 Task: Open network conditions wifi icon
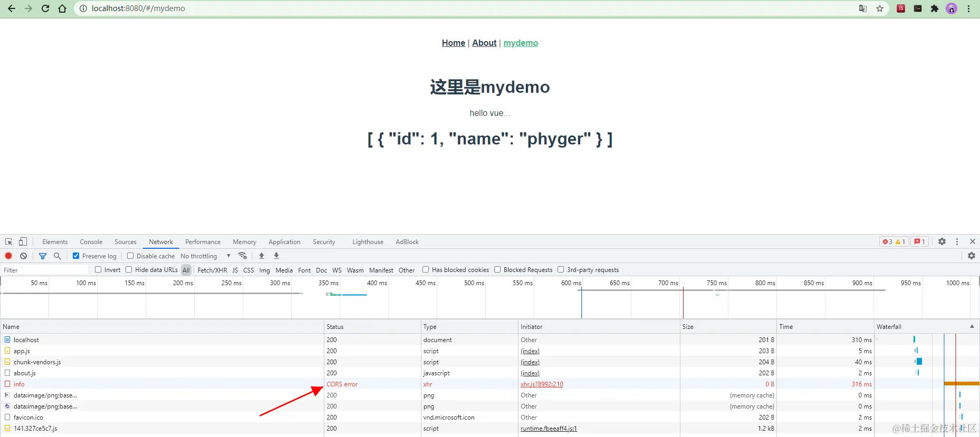[243, 256]
